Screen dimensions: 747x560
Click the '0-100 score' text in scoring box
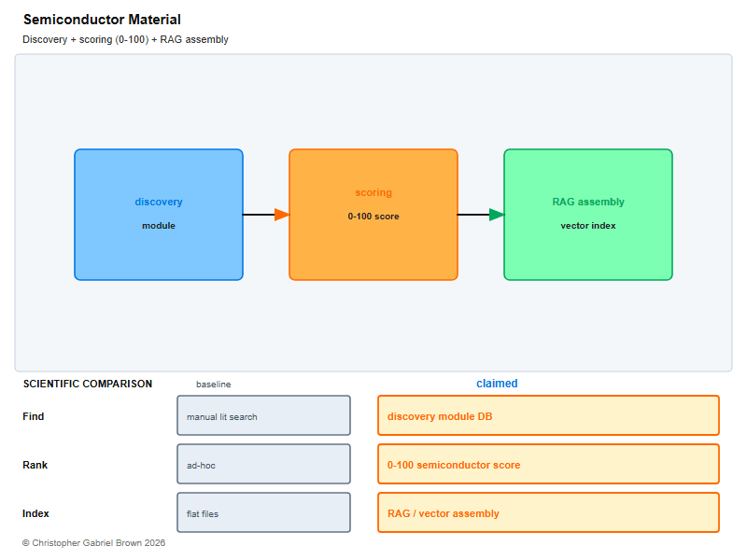pos(373,217)
